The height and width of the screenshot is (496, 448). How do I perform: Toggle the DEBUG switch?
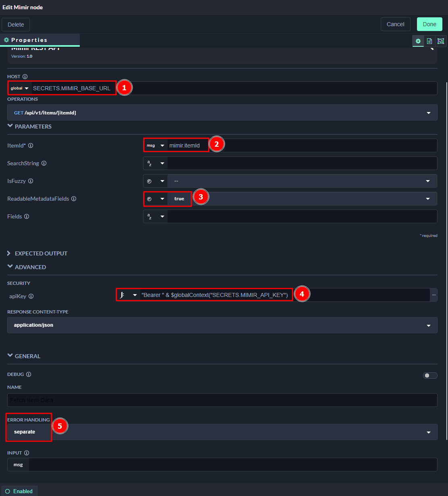tap(430, 376)
